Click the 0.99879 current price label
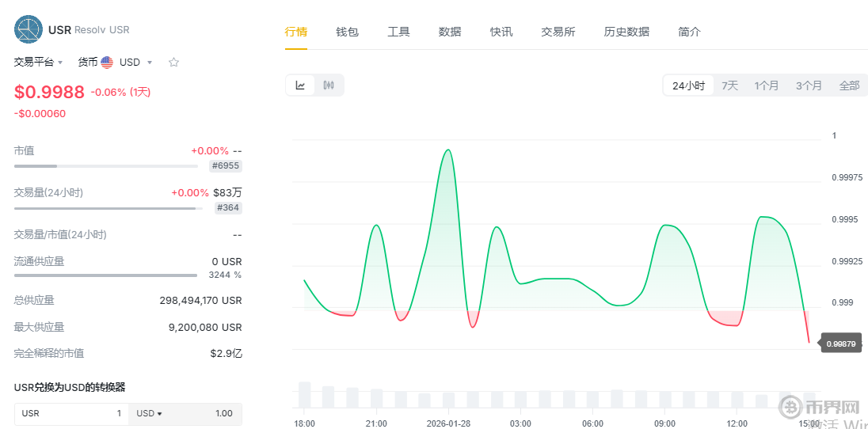This screenshot has width=868, height=429. 841,344
